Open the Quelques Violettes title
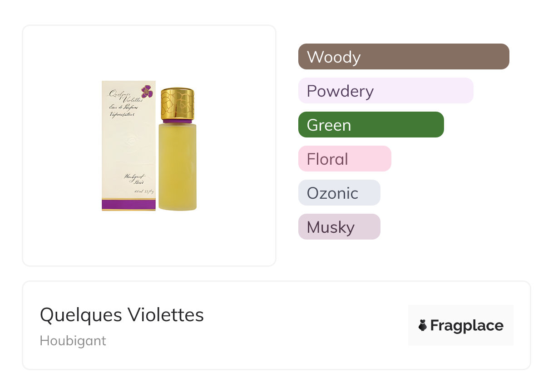The width and height of the screenshot is (553, 392). (x=122, y=315)
